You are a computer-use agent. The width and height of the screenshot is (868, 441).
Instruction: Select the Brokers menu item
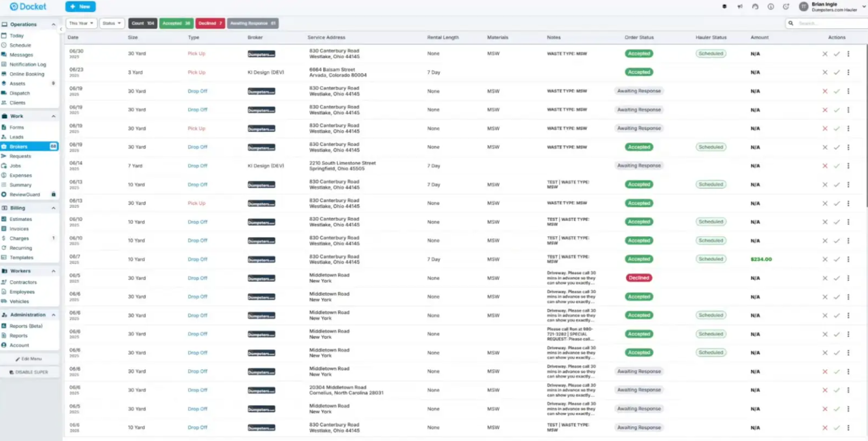(29, 147)
